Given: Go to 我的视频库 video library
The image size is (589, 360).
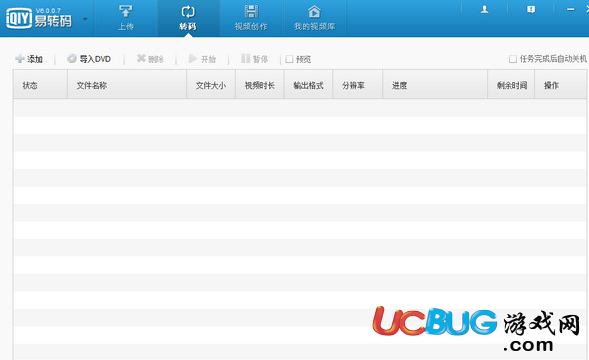Looking at the screenshot, I should (x=314, y=18).
